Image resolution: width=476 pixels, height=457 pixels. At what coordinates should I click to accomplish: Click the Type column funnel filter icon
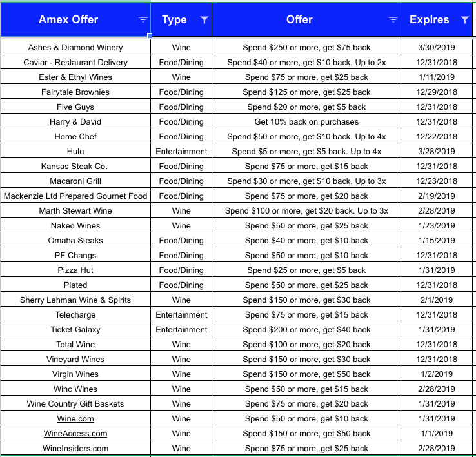point(204,20)
